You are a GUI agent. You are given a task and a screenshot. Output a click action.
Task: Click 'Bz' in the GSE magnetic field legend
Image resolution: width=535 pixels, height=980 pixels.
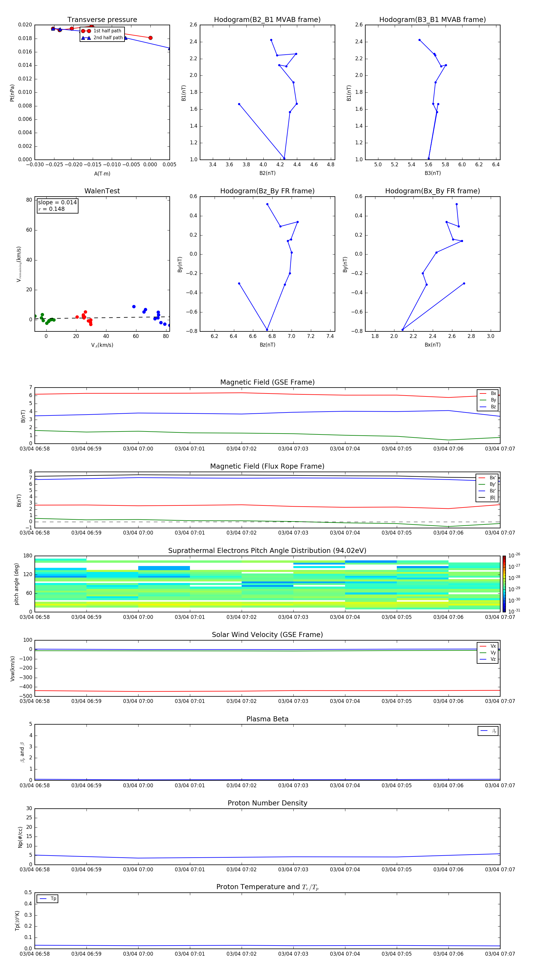[488, 407]
